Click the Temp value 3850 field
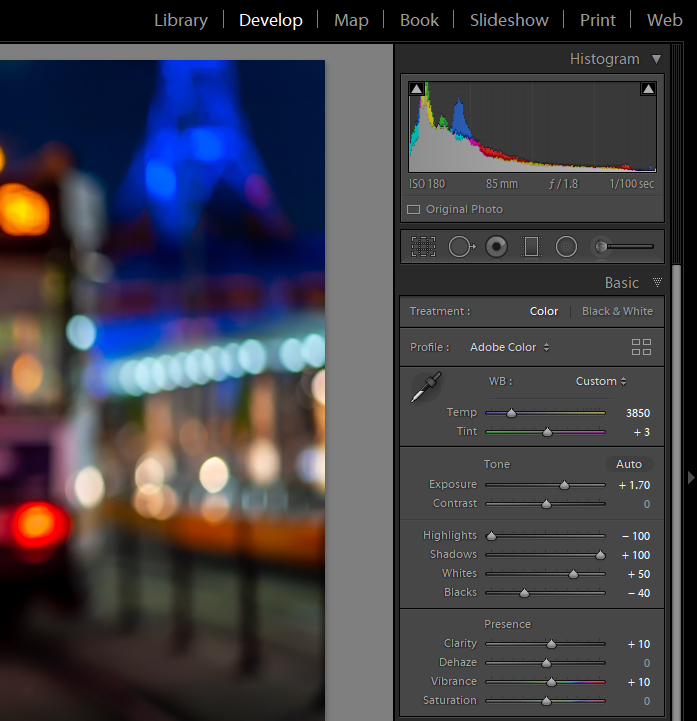Image resolution: width=697 pixels, height=721 pixels. coord(638,413)
